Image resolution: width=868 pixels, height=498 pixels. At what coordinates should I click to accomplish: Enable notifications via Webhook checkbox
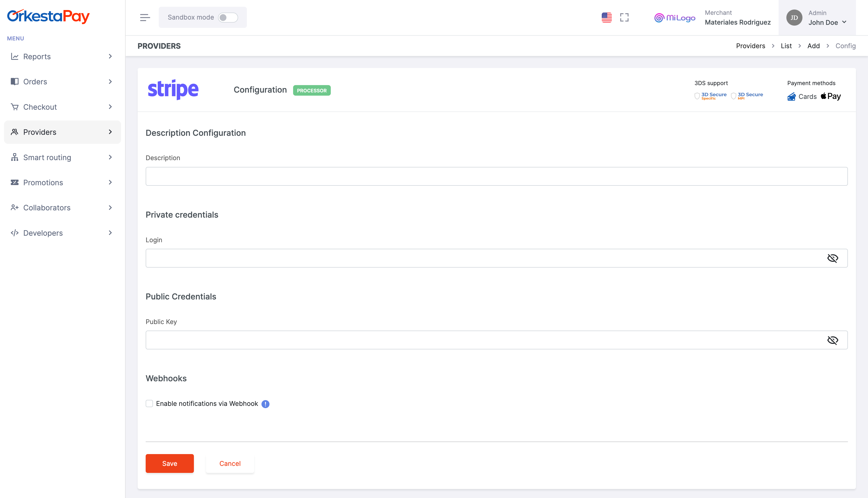(149, 404)
